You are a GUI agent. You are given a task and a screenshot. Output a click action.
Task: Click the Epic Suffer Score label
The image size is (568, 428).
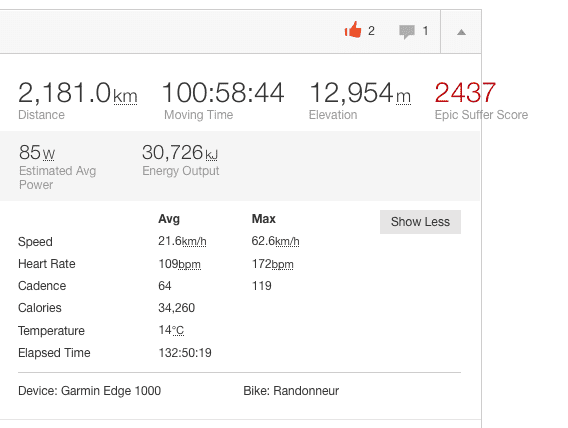coord(481,115)
